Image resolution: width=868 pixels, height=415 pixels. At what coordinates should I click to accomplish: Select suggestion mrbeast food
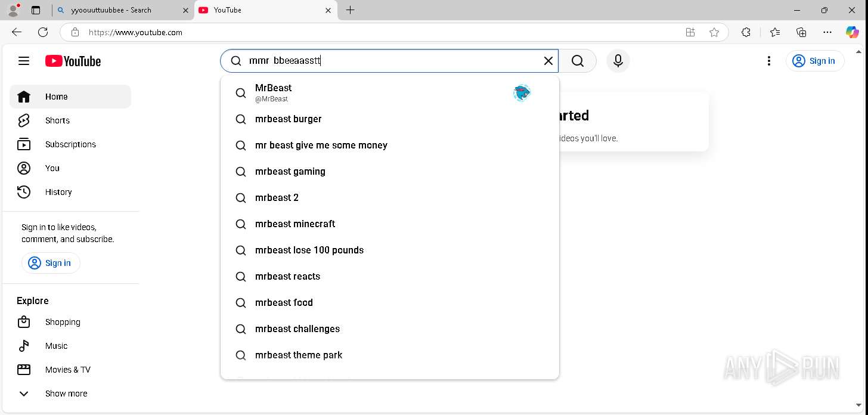coord(390,302)
